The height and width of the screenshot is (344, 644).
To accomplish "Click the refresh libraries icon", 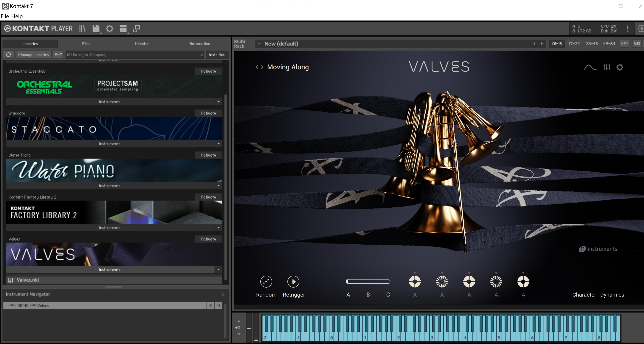I will [x=8, y=55].
